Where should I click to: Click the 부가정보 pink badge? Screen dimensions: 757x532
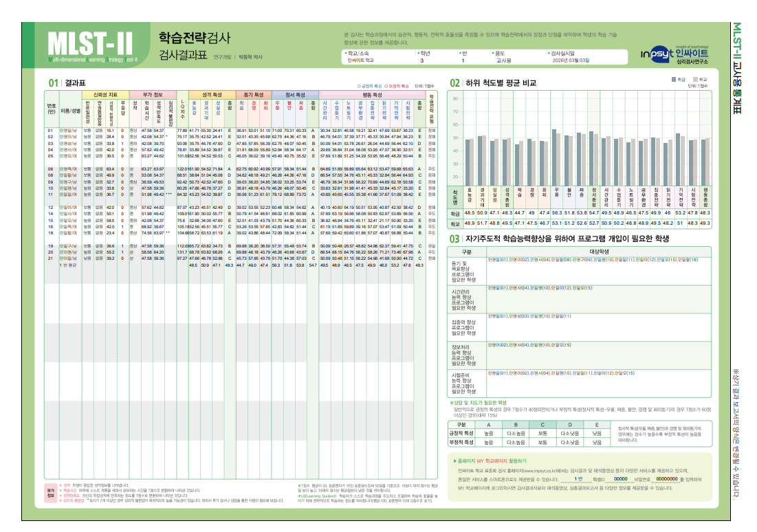(51, 494)
